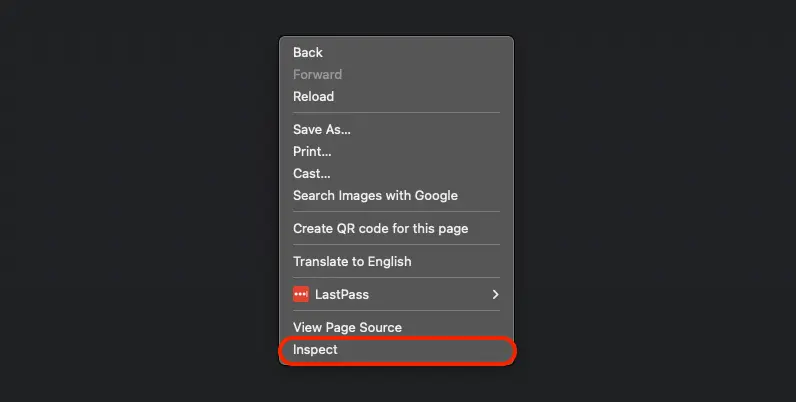Choose Search Images with Google
796x402 pixels.
click(375, 195)
